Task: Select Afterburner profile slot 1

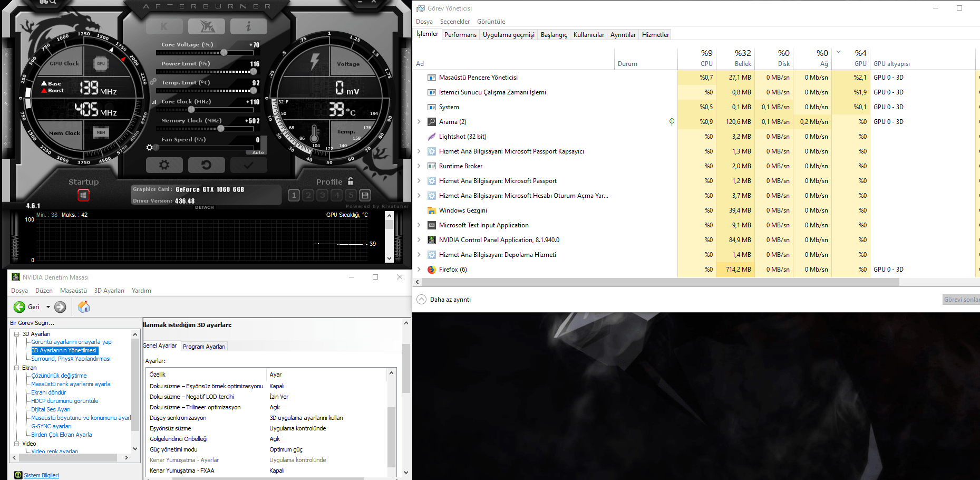Action: 294,195
